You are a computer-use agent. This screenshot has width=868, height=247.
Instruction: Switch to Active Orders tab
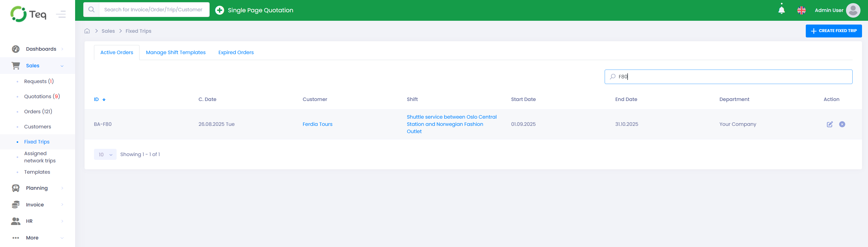[x=117, y=52]
